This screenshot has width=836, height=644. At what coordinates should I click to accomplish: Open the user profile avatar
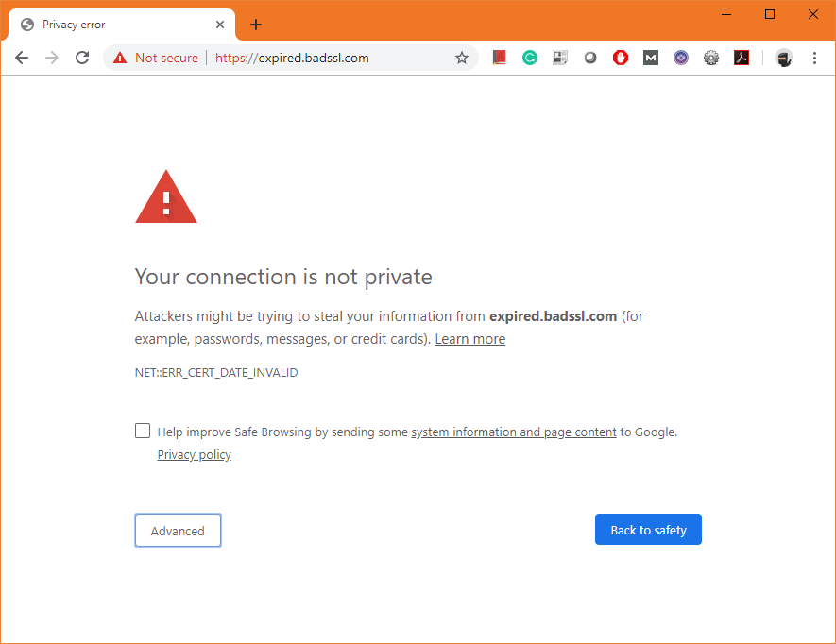783,58
